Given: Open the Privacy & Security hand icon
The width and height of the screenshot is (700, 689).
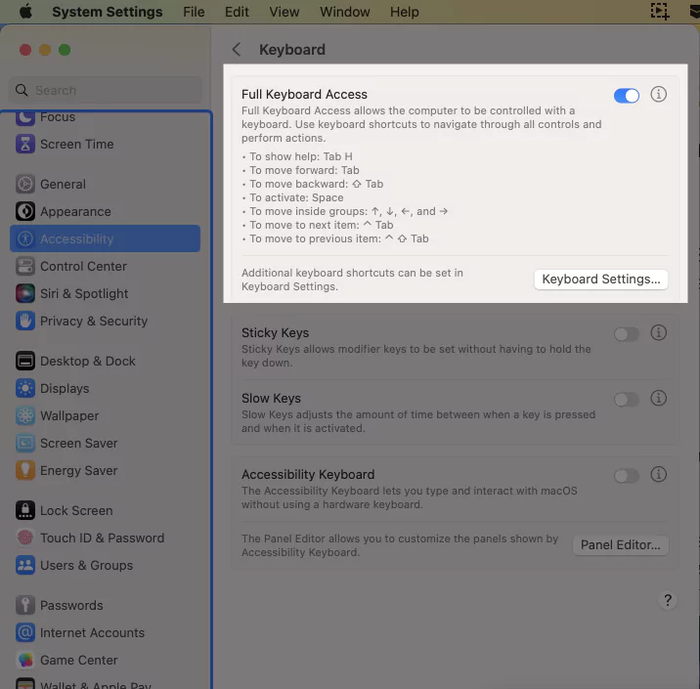Looking at the screenshot, I should pyautogui.click(x=25, y=321).
